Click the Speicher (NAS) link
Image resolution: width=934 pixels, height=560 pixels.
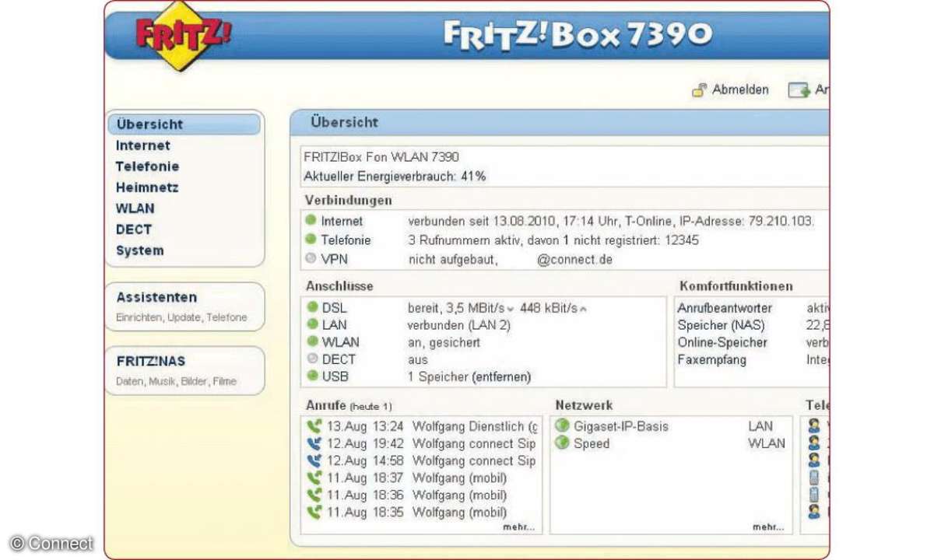pos(721,325)
